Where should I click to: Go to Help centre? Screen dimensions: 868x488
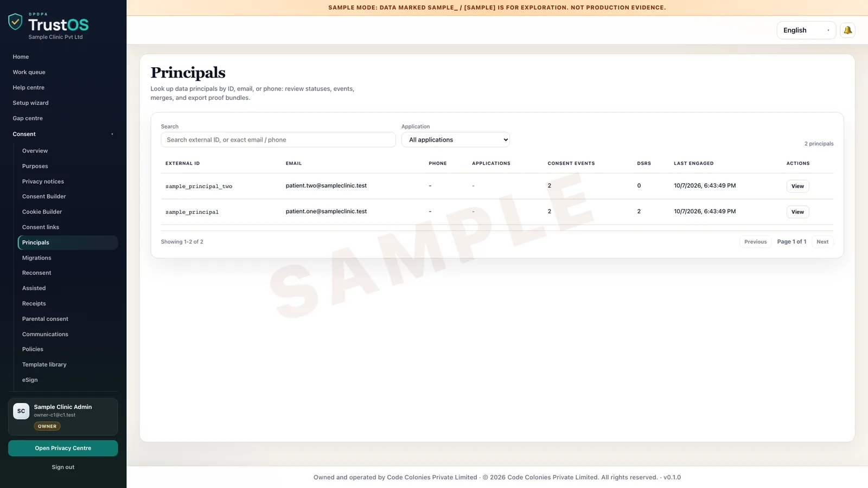28,87
